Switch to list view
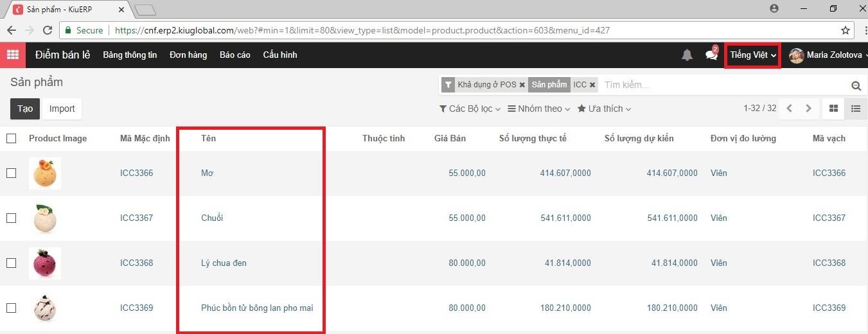Image resolution: width=868 pixels, height=334 pixels. pyautogui.click(x=856, y=109)
